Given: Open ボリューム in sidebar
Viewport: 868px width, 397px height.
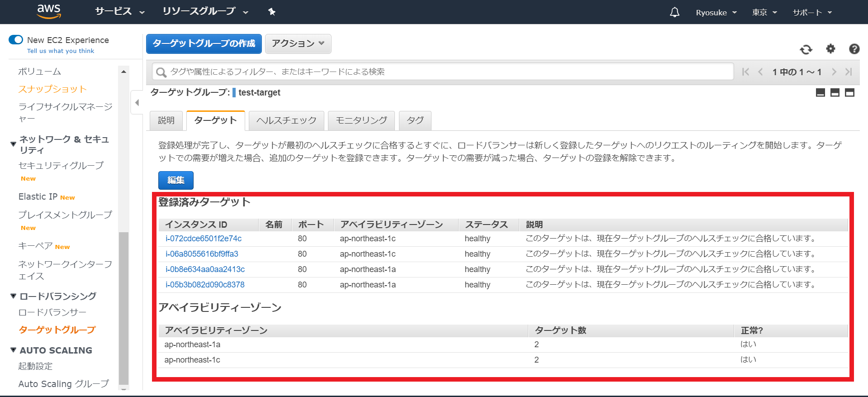Looking at the screenshot, I should (39, 72).
